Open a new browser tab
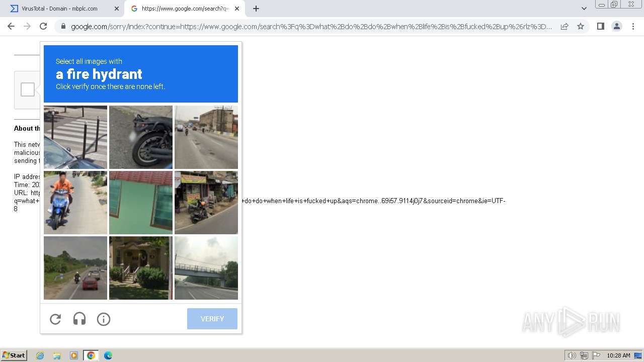This screenshot has width=644, height=362. coord(256,9)
